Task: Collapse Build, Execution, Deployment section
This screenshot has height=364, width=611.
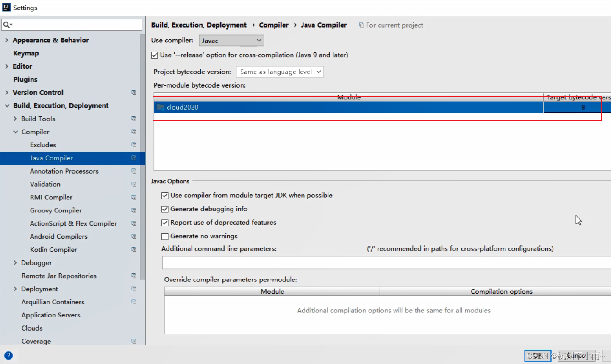Action: (x=7, y=105)
